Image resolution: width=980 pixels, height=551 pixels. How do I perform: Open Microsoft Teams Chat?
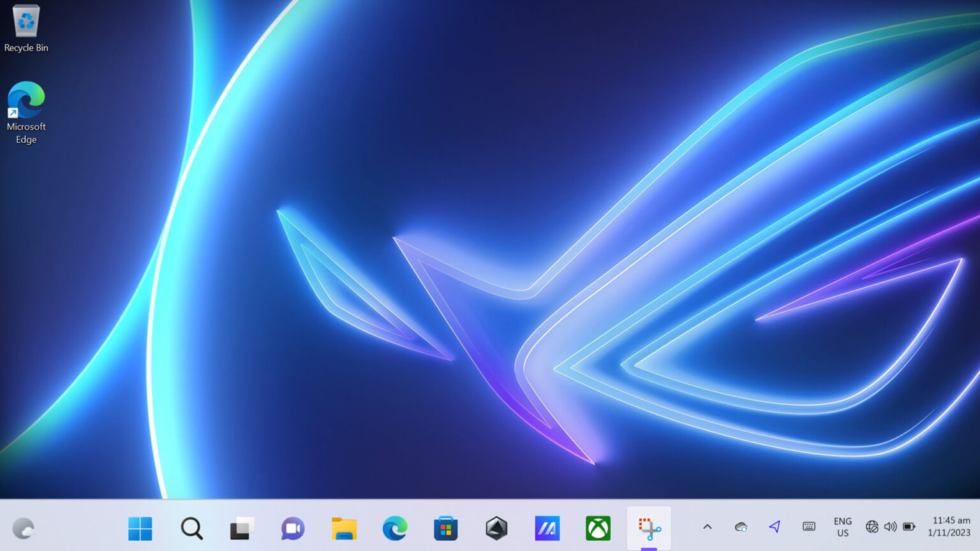click(x=292, y=528)
